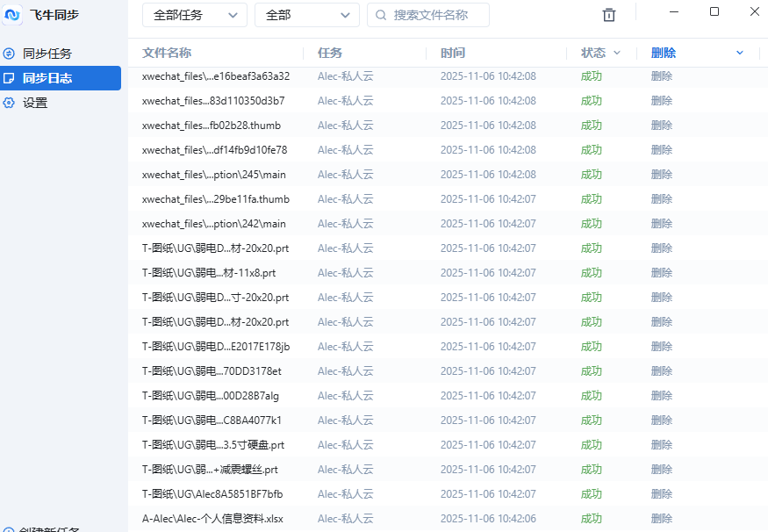Delete log row 29be11fa.thumb
This screenshot has height=532, width=768.
click(661, 199)
